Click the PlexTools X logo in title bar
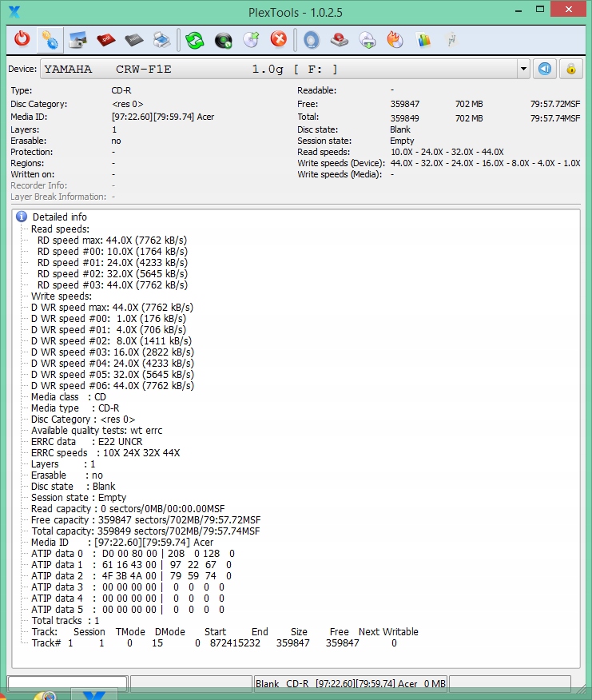 click(14, 12)
